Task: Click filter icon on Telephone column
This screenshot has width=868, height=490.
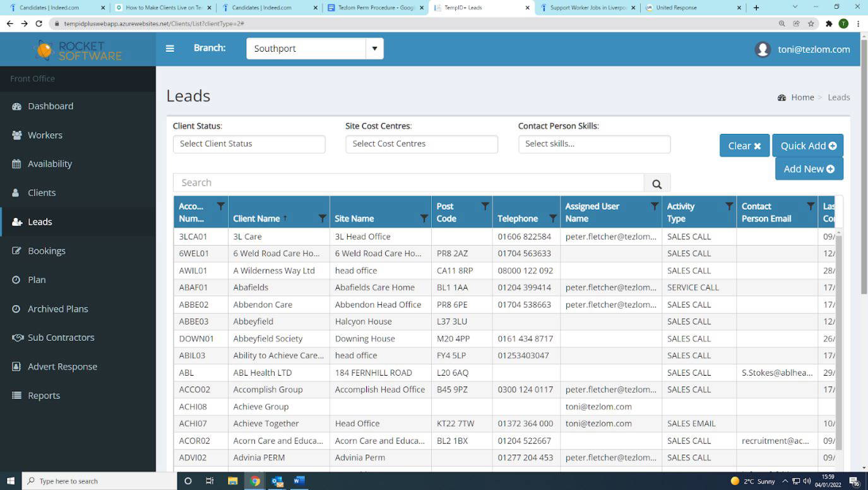Action: tap(552, 218)
